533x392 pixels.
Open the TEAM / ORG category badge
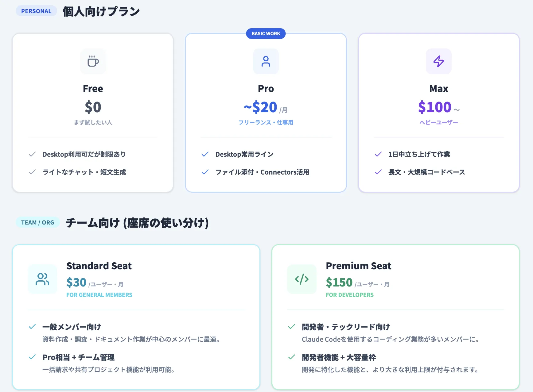point(37,222)
